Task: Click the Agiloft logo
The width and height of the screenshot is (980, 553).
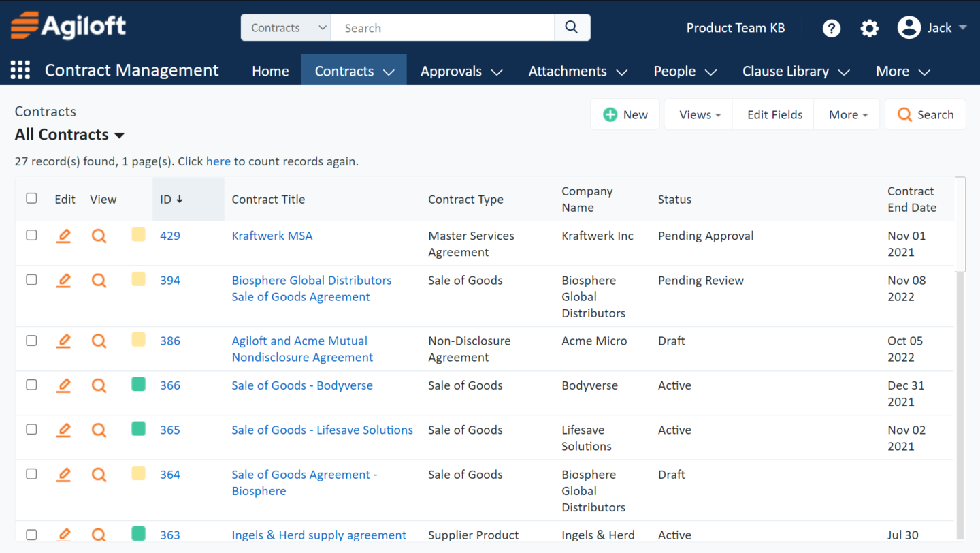Action: tap(68, 26)
